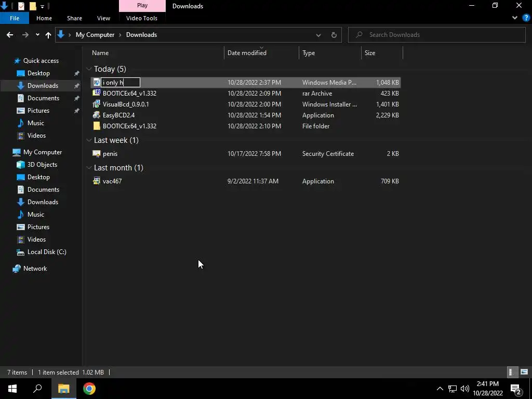Image resolution: width=532 pixels, height=399 pixels.
Task: Select My Computer in navigation pane
Action: [43, 152]
